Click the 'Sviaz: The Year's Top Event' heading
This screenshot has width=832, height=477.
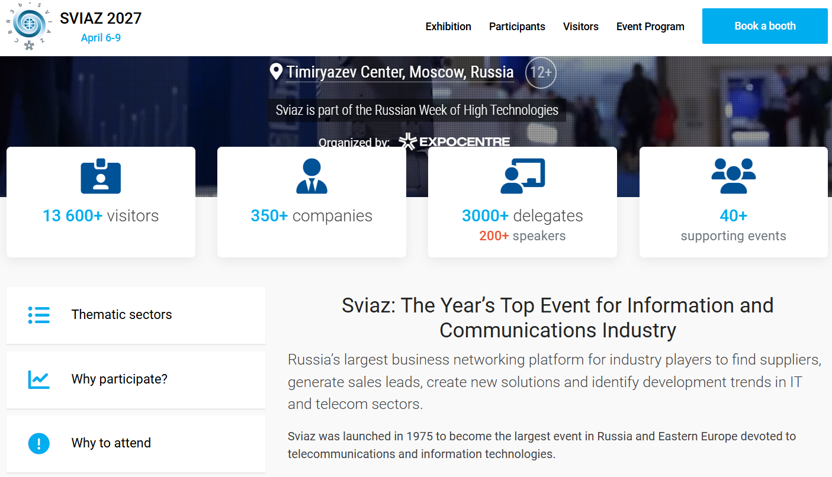click(x=558, y=318)
